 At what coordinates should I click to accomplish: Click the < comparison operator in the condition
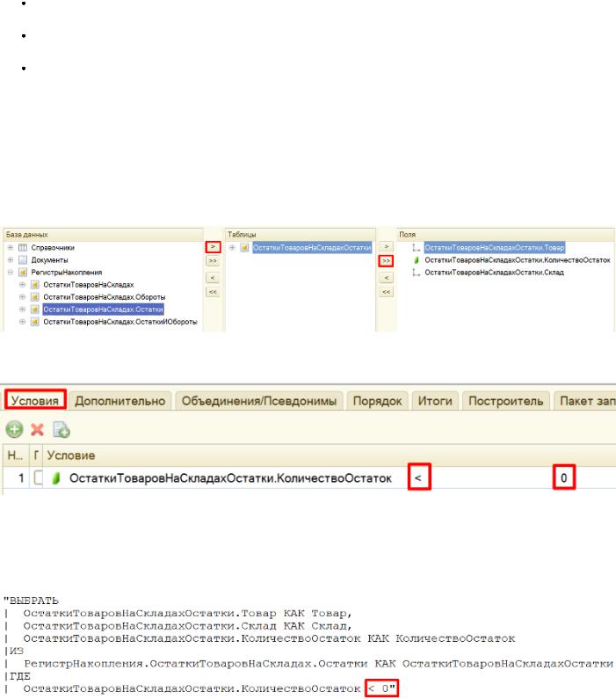click(418, 477)
